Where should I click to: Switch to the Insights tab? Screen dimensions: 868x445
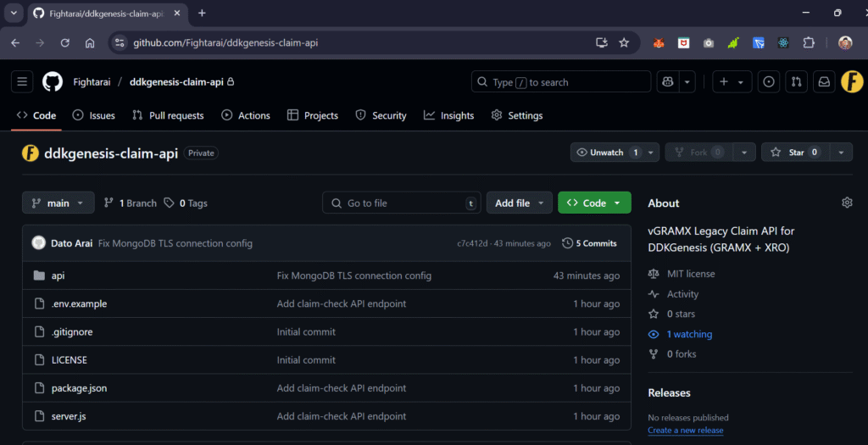click(449, 115)
